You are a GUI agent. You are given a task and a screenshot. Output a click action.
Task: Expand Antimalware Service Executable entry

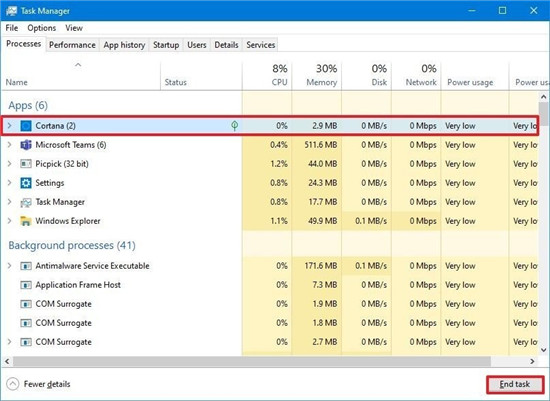[x=9, y=266]
